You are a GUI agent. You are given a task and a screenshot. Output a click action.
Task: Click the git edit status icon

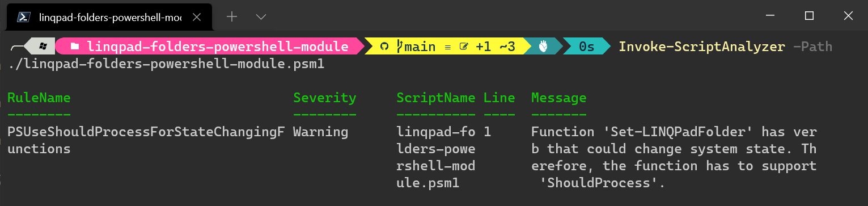[464, 47]
